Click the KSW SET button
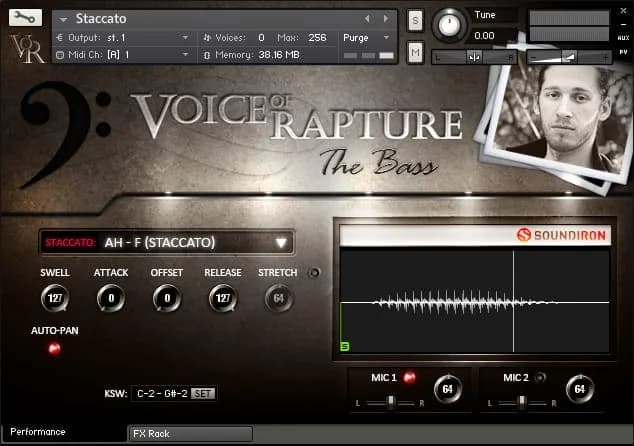Viewport: 634px width, 446px height. [x=203, y=393]
